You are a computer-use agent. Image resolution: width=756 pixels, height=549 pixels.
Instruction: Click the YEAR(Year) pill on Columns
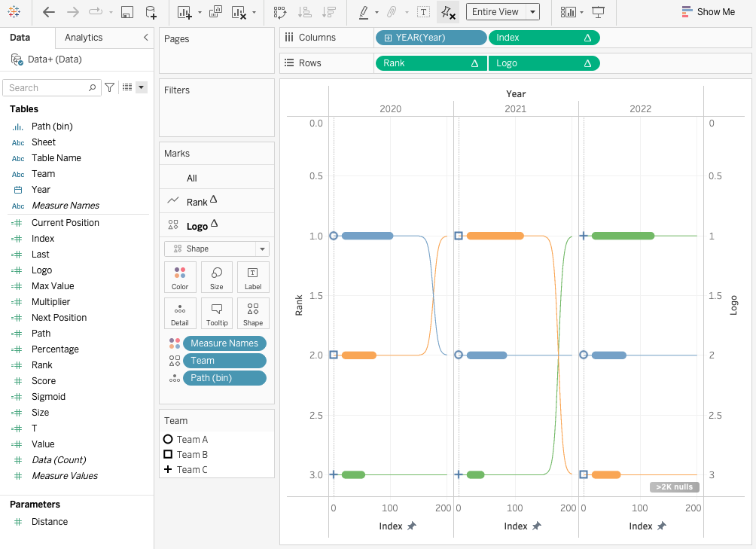(x=431, y=38)
